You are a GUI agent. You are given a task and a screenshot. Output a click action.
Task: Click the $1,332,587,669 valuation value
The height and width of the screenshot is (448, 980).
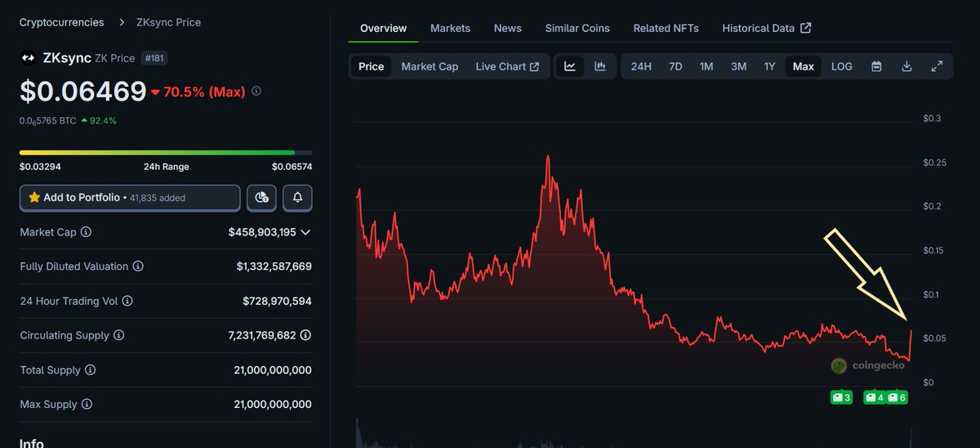point(274,267)
